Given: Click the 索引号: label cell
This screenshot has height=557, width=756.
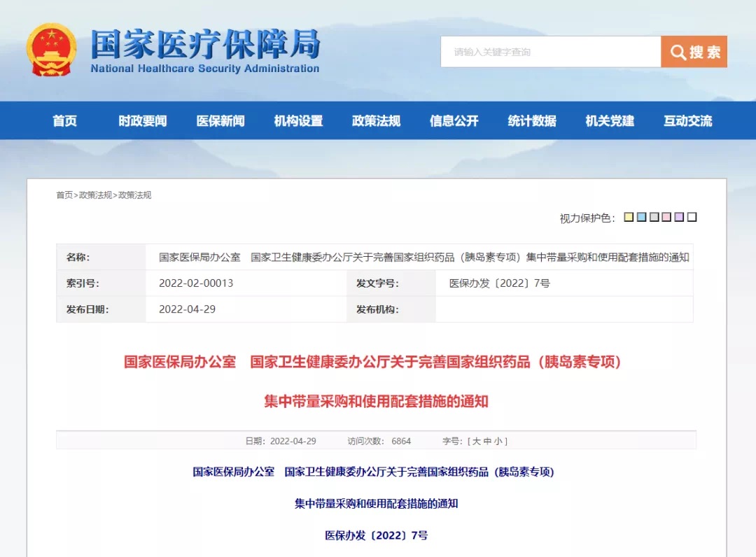Looking at the screenshot, I should 101,283.
